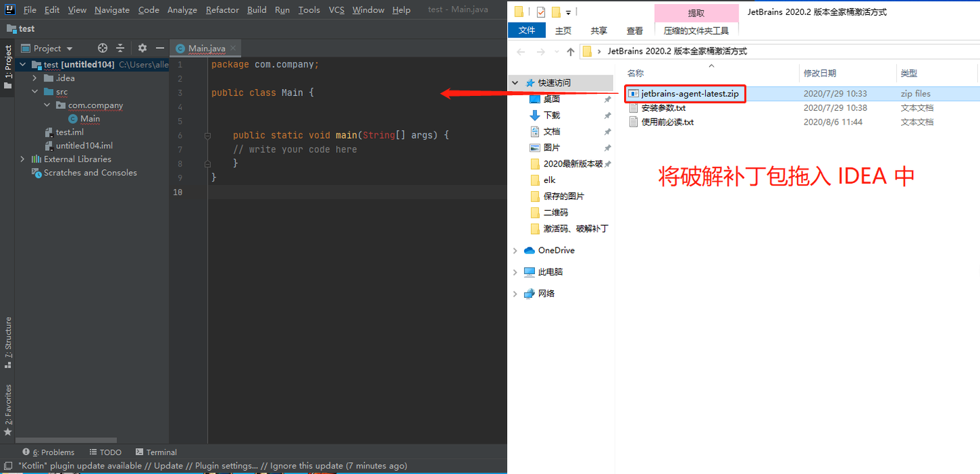Select 使用前必读.txt file
This screenshot has height=474, width=980.
pyautogui.click(x=661, y=122)
